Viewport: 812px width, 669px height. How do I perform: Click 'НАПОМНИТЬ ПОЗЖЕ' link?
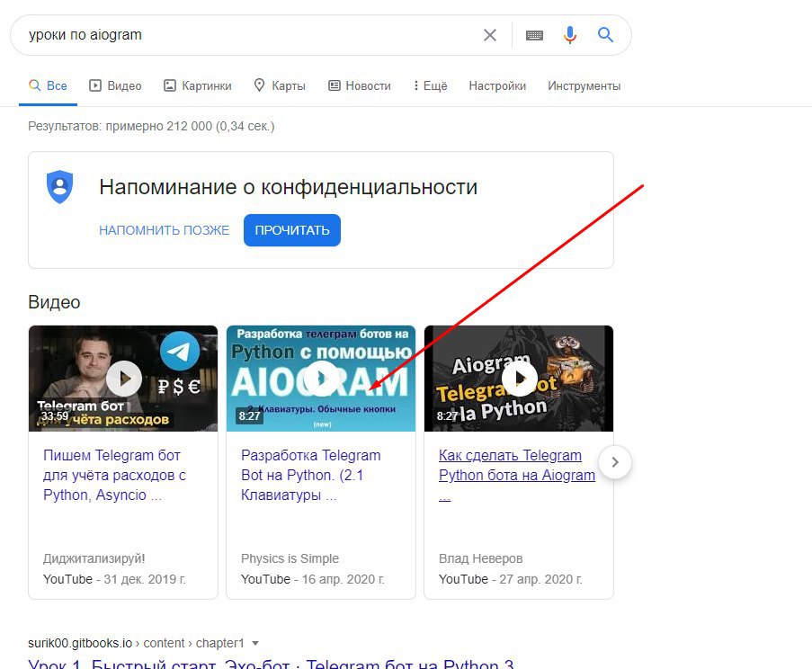pyautogui.click(x=165, y=230)
